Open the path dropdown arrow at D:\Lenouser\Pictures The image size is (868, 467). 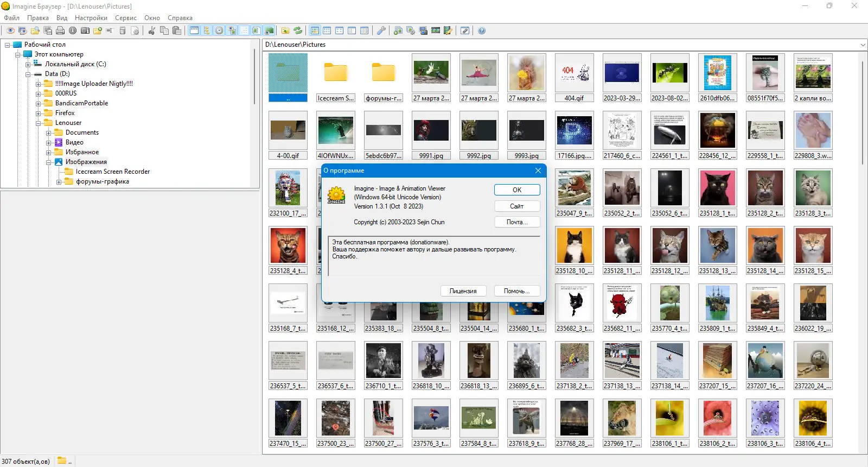[x=863, y=45]
